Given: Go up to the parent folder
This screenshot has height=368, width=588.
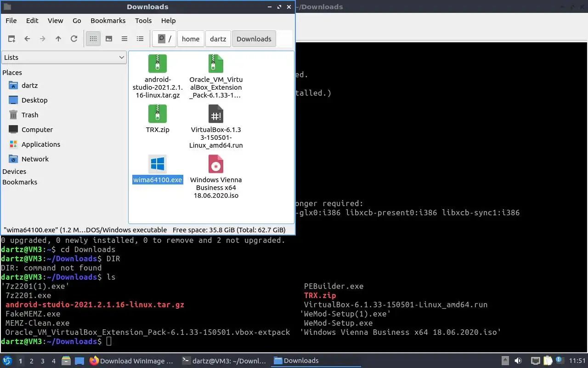Looking at the screenshot, I should click(x=58, y=39).
